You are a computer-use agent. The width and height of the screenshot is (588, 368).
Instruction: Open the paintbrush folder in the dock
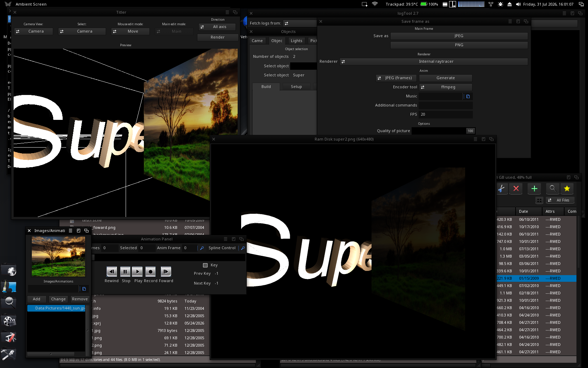tap(9, 287)
